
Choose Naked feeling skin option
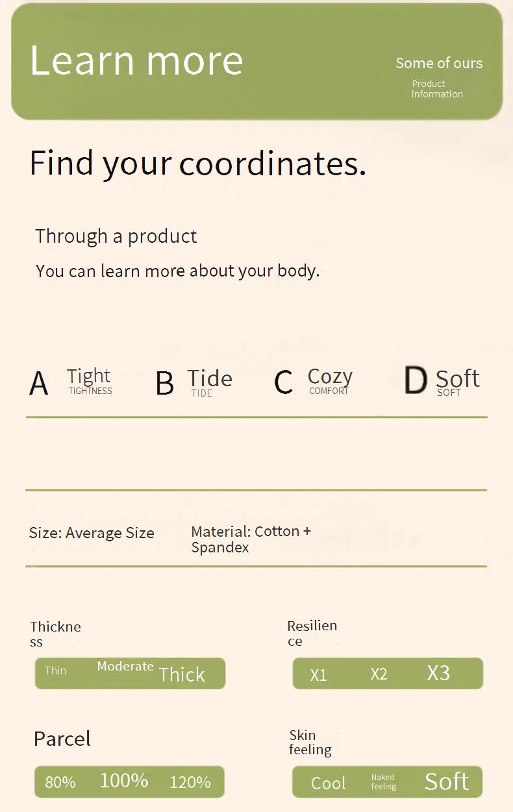pyautogui.click(x=383, y=782)
